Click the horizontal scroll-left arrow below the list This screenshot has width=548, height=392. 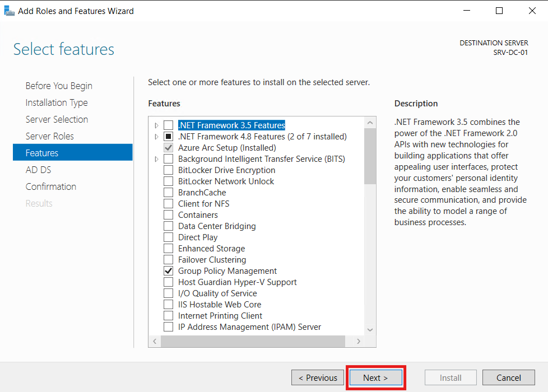155,340
